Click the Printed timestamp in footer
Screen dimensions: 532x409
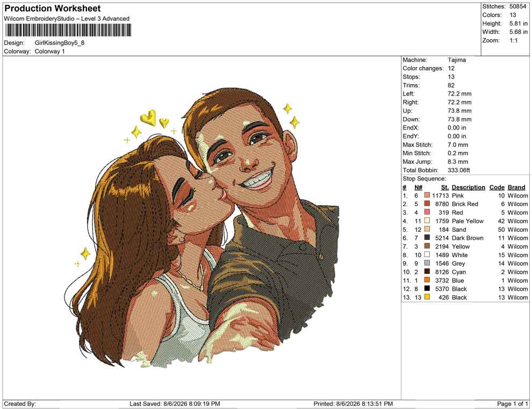353,404
